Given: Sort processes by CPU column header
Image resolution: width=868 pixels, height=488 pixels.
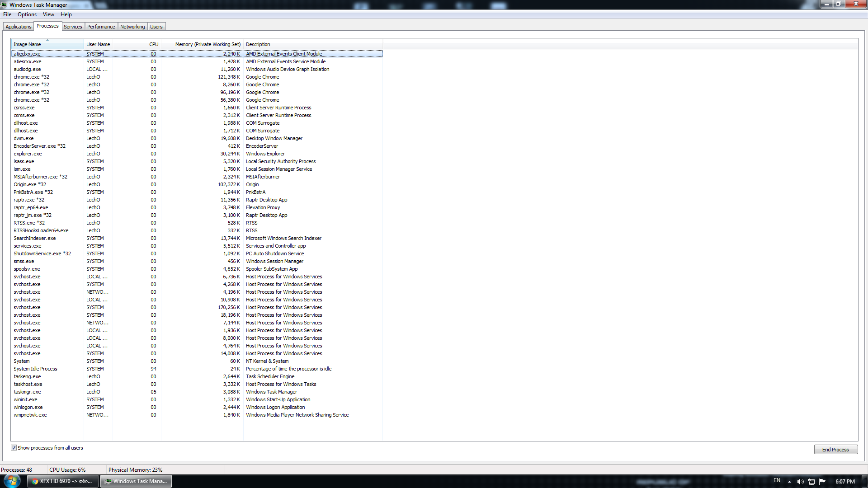Looking at the screenshot, I should 154,44.
